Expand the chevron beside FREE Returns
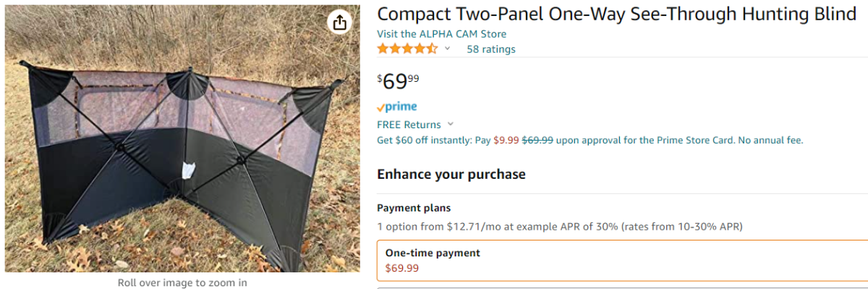The width and height of the screenshot is (868, 289). [x=451, y=125]
